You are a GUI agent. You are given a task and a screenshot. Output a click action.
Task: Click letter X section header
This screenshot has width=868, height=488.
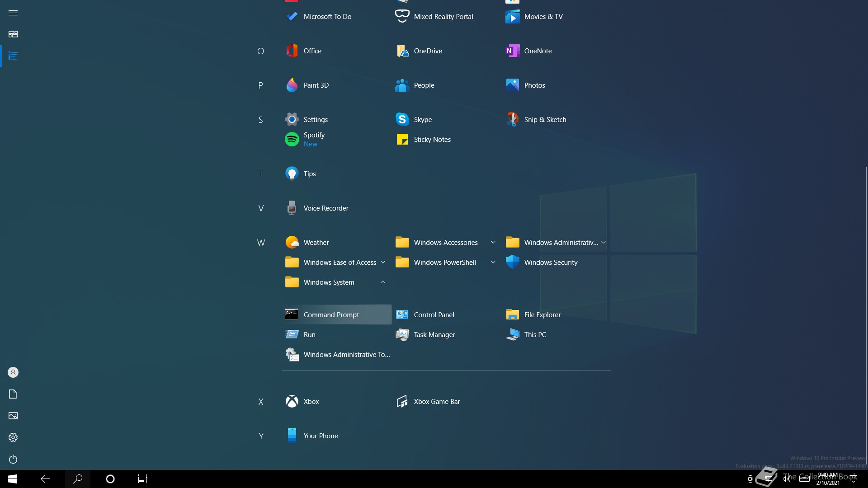click(261, 402)
